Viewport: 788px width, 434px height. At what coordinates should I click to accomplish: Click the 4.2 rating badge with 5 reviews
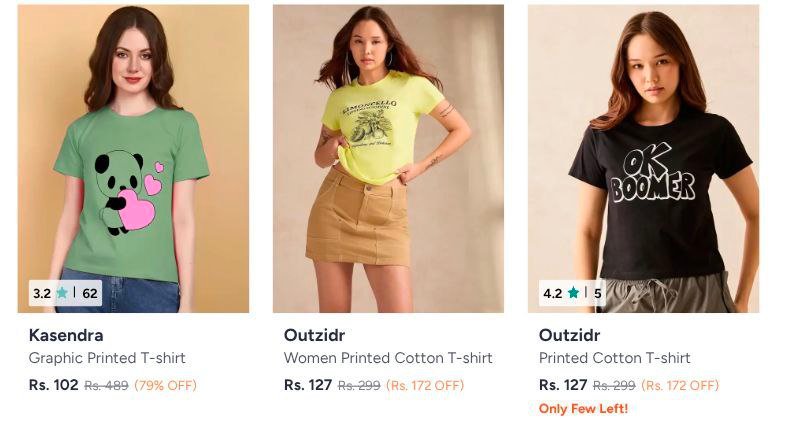[571, 294]
